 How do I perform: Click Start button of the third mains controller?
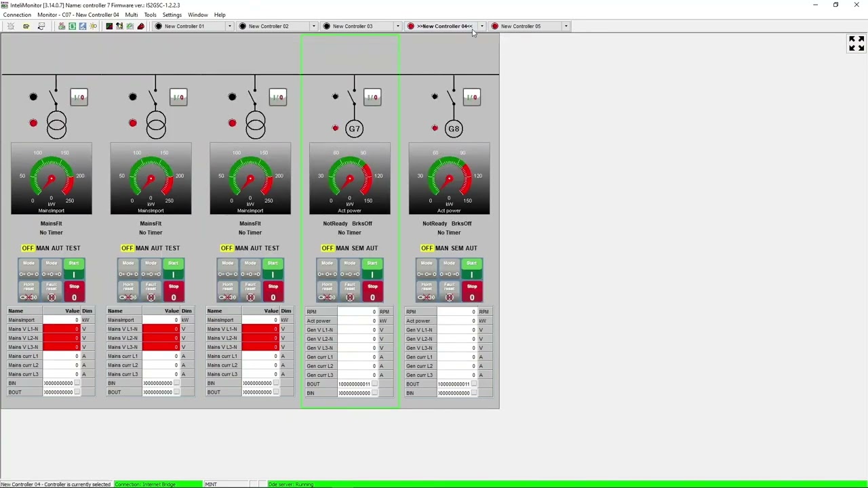click(273, 269)
